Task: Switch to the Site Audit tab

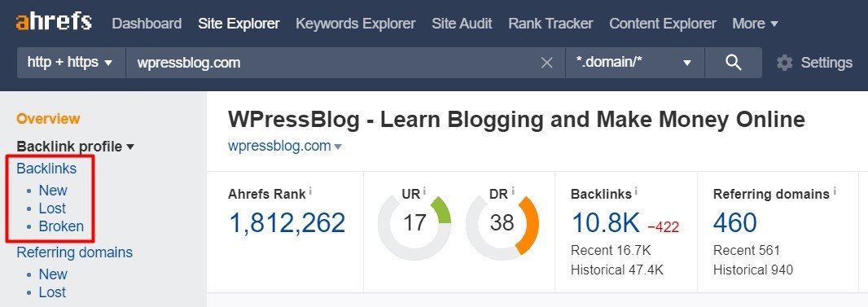Action: pos(462,24)
